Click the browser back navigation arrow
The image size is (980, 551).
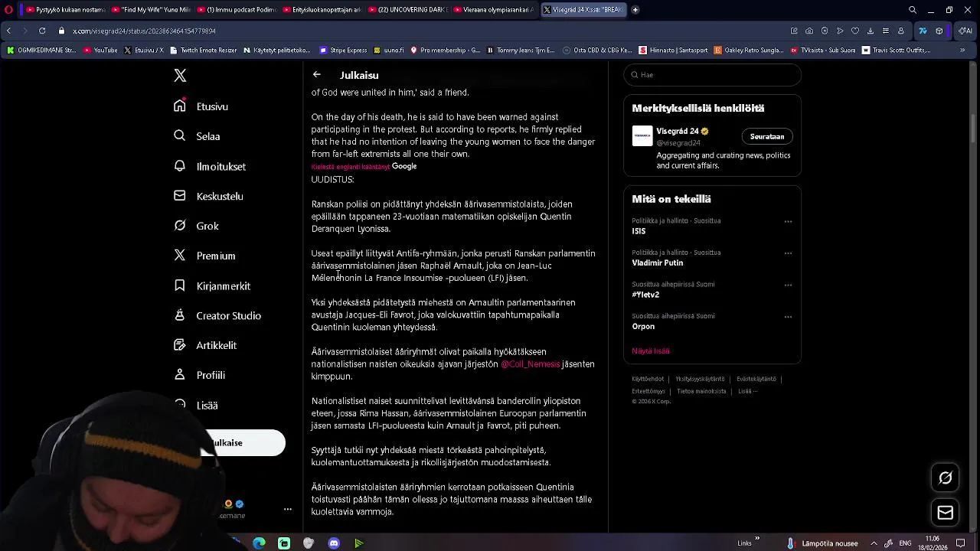pos(8,31)
